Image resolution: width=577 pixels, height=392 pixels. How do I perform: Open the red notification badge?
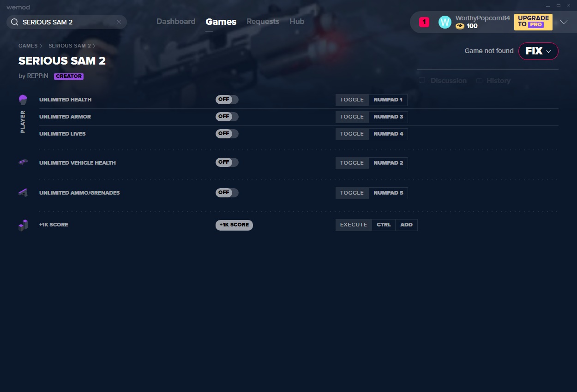click(x=424, y=22)
